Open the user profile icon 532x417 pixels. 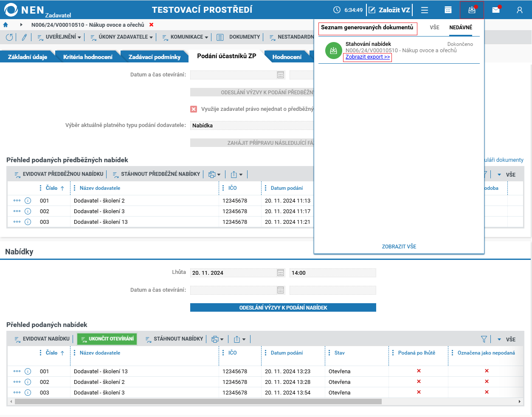[x=520, y=10]
